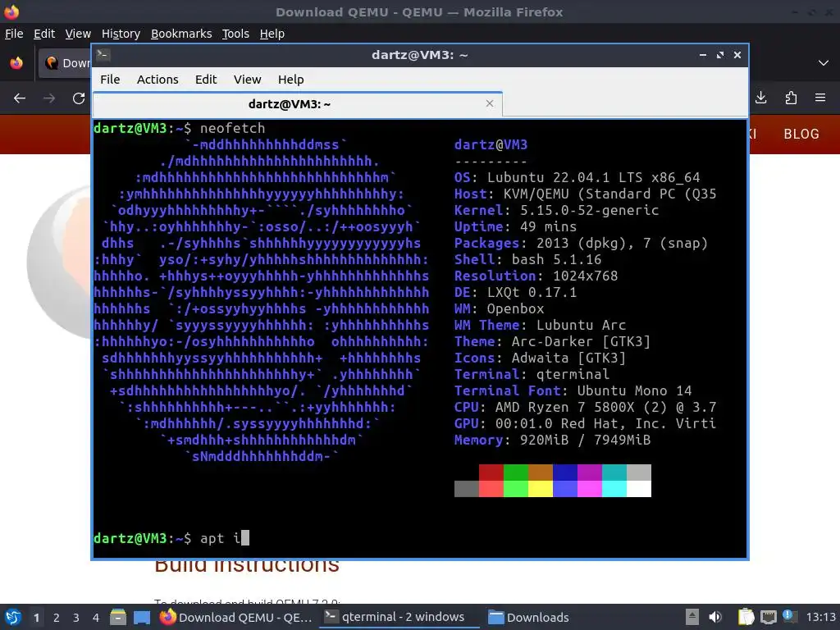
Task: Click the cyan color swatch in neofetch
Action: 614,472
